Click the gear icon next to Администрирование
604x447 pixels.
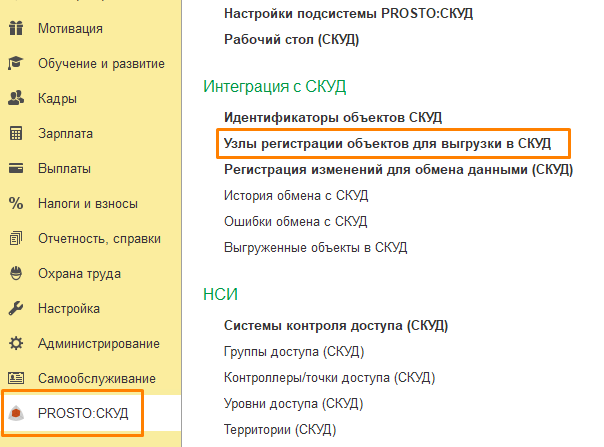16,343
